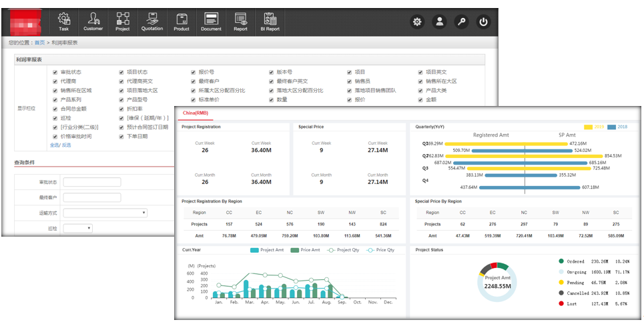Click the Lost red status dot
The width and height of the screenshot is (644, 322).
[561, 303]
